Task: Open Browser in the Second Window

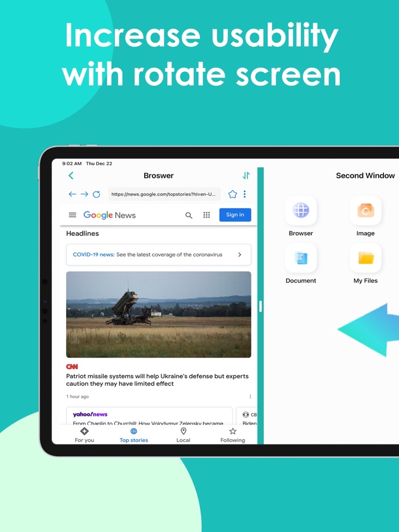Action: [301, 216]
